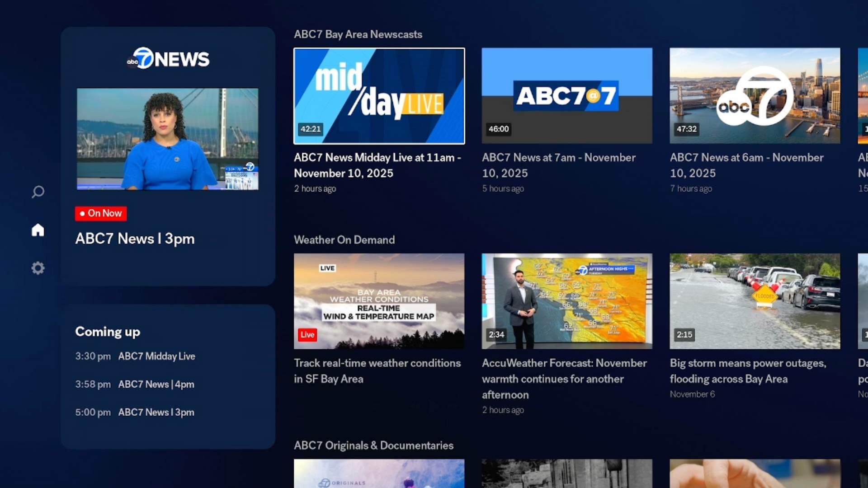Open the black-and-white documentary thumbnail
Screen dimensions: 868x488
567,474
